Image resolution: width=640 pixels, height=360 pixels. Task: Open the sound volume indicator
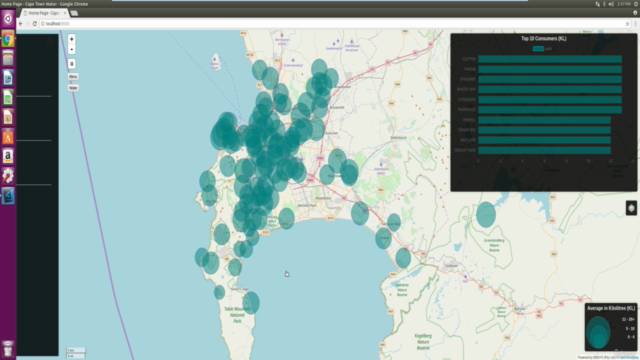[611, 4]
